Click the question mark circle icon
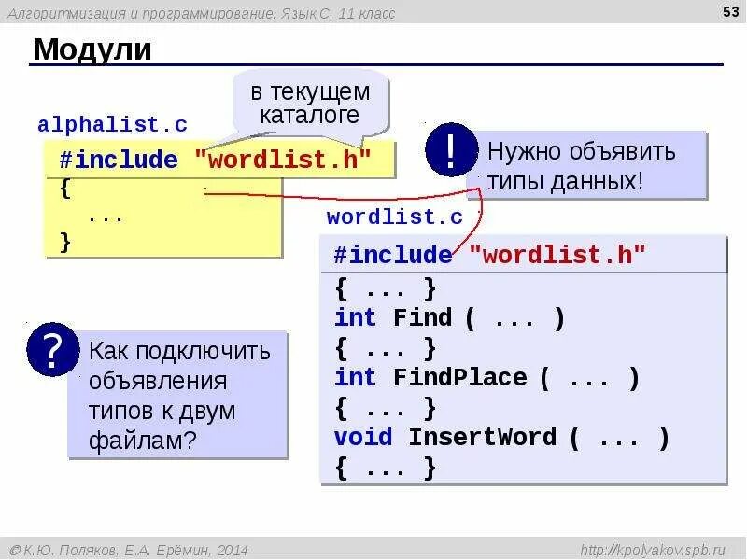 (x=53, y=349)
